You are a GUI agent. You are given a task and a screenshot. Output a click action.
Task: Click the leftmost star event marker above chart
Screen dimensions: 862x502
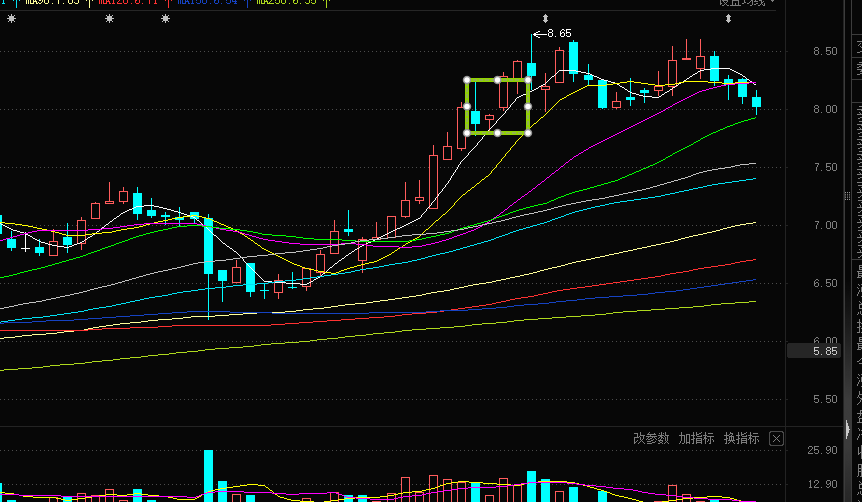[12, 19]
